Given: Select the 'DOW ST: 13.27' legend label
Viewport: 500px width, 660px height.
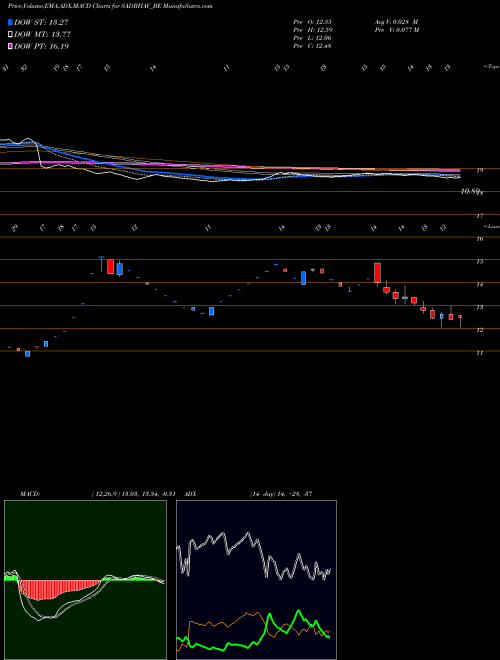Looking at the screenshot, I should [x=41, y=22].
